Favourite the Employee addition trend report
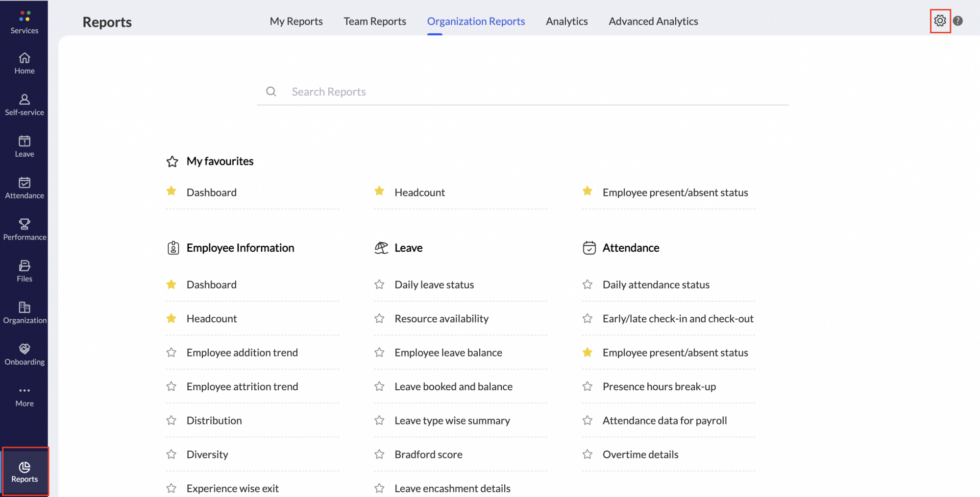Screen dimensions: 980x497 171,352
